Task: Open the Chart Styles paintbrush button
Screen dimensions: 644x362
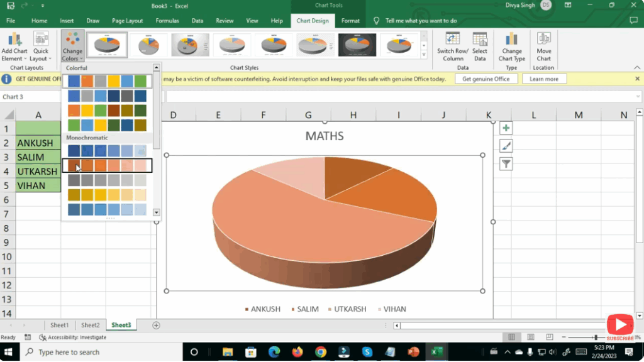Action: point(506,146)
